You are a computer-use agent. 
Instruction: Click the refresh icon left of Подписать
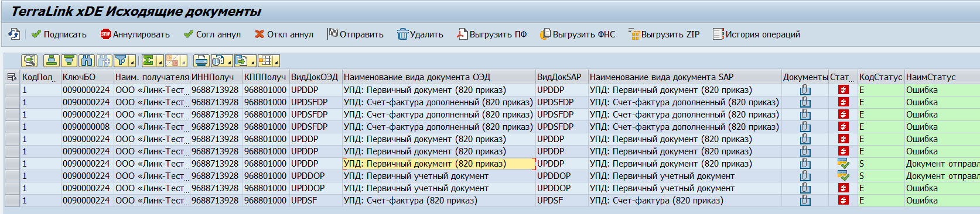coord(14,34)
